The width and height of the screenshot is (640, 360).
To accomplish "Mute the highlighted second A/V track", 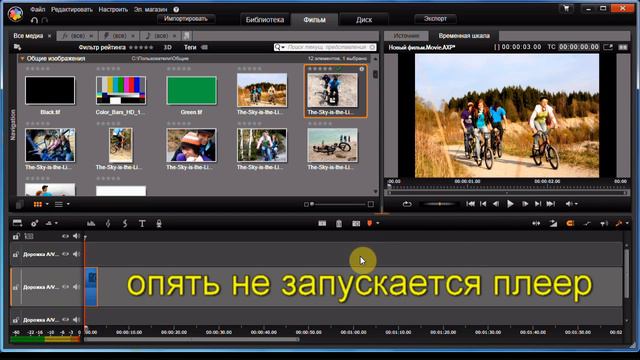I will 76,287.
